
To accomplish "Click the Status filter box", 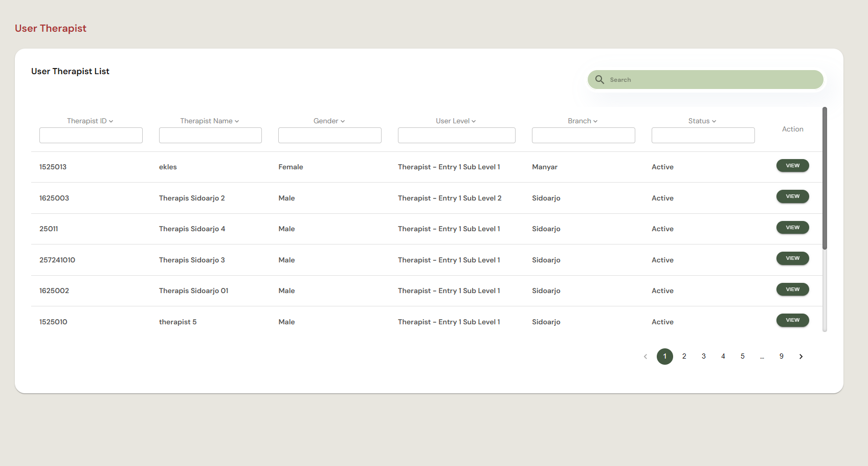I will [703, 136].
